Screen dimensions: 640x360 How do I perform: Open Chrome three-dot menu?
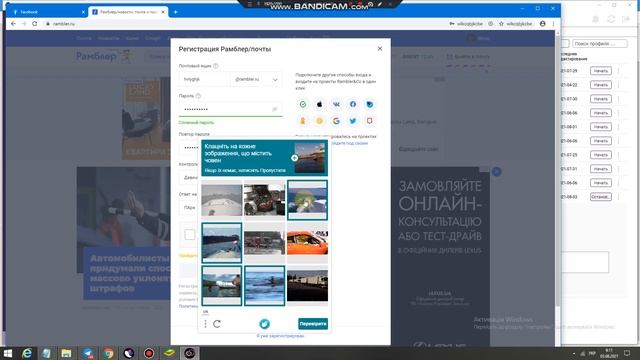553,24
